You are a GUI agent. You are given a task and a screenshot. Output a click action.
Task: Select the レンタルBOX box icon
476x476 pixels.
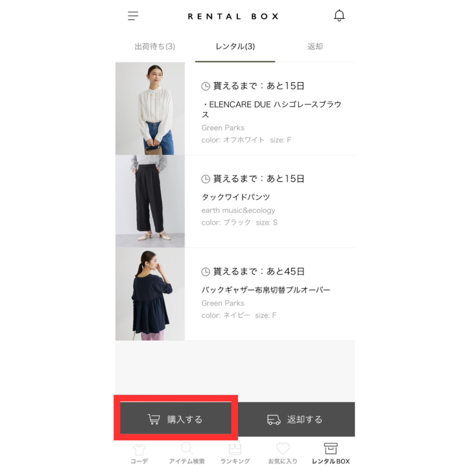click(x=331, y=449)
